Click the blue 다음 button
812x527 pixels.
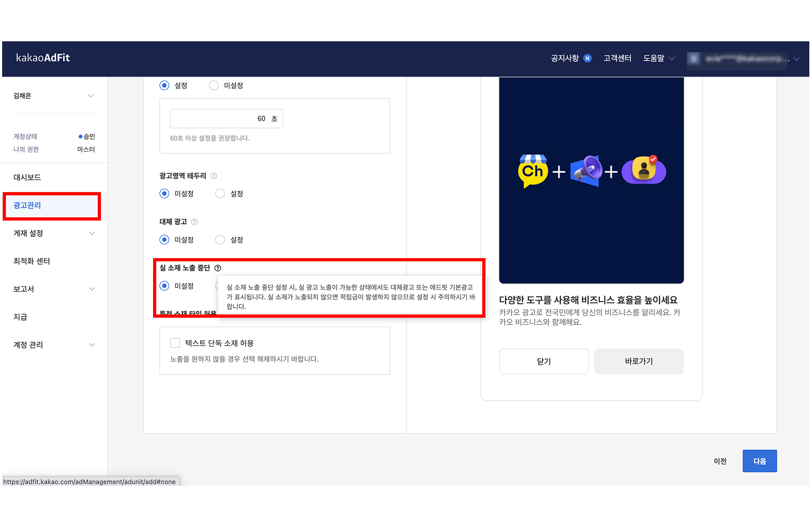pyautogui.click(x=760, y=462)
